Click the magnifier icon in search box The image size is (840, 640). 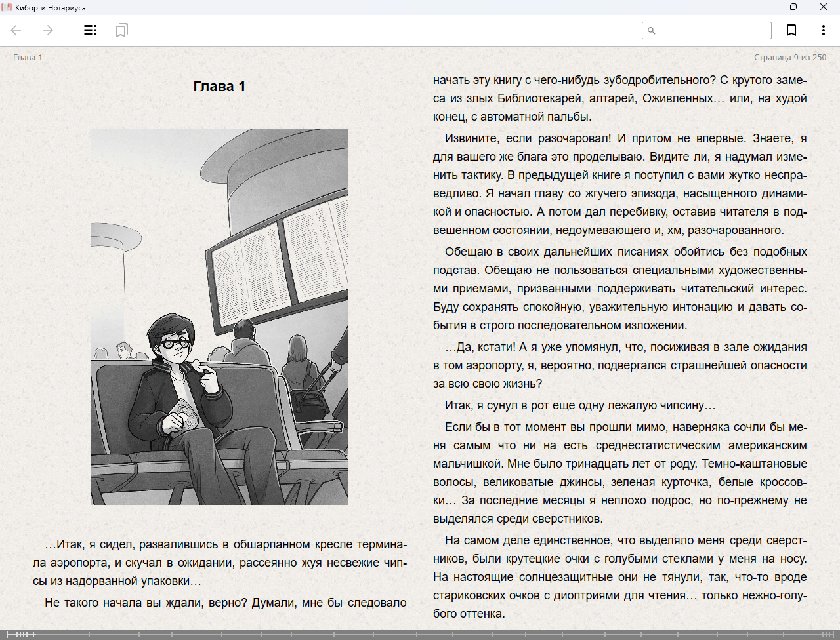(x=652, y=31)
